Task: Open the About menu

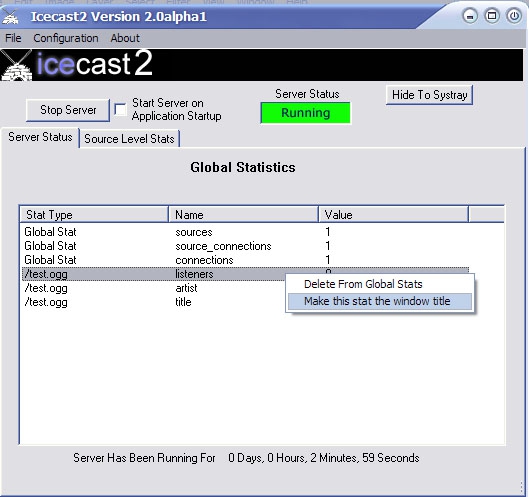Action: 125,38
